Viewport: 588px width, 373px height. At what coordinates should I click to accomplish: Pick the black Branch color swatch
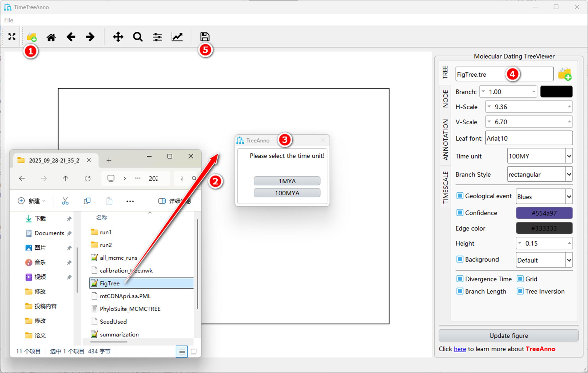point(556,92)
